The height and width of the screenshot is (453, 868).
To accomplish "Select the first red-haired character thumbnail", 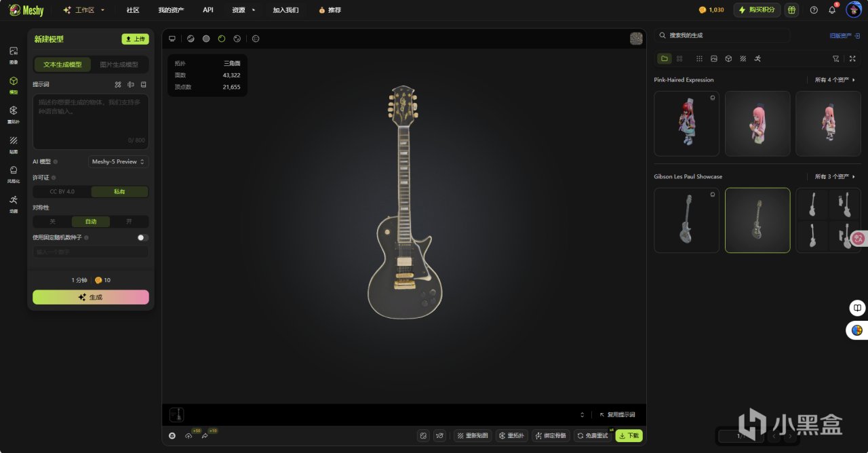I will [x=686, y=124].
